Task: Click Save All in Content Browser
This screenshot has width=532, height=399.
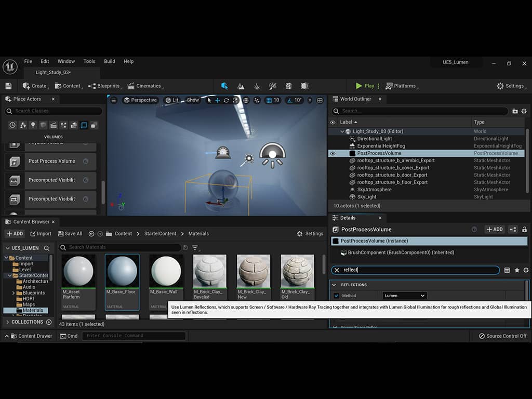Action: click(x=70, y=234)
